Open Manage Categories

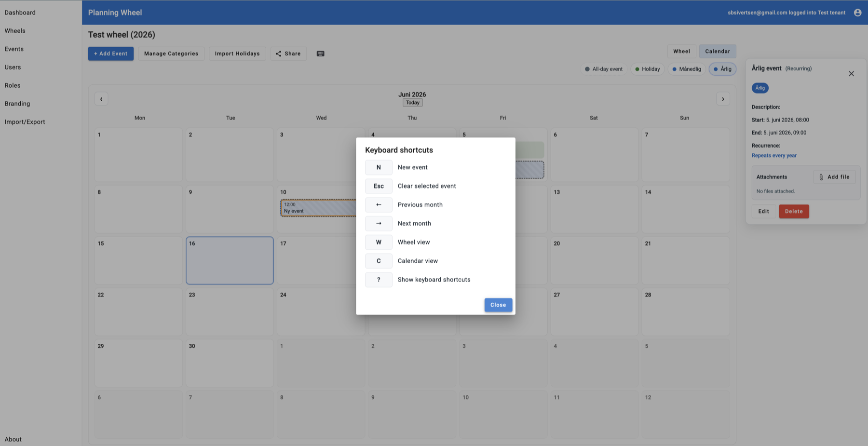point(171,54)
